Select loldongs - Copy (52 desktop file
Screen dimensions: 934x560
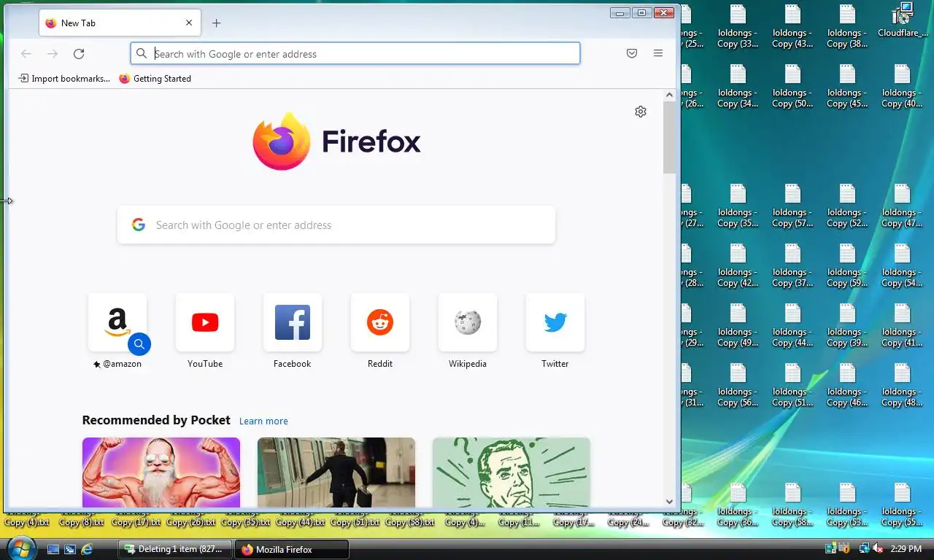point(847,206)
